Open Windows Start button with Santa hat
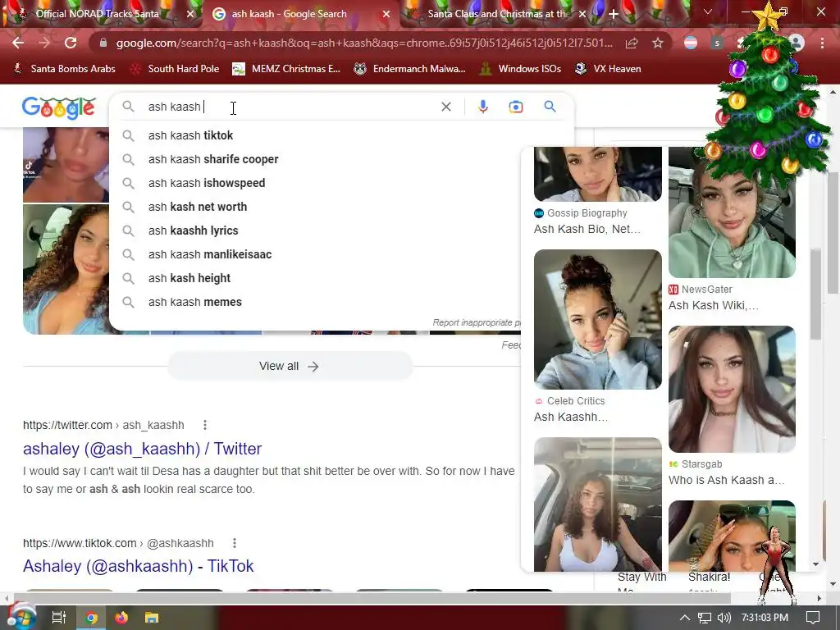Screen dimensions: 840x630 pos(21,617)
